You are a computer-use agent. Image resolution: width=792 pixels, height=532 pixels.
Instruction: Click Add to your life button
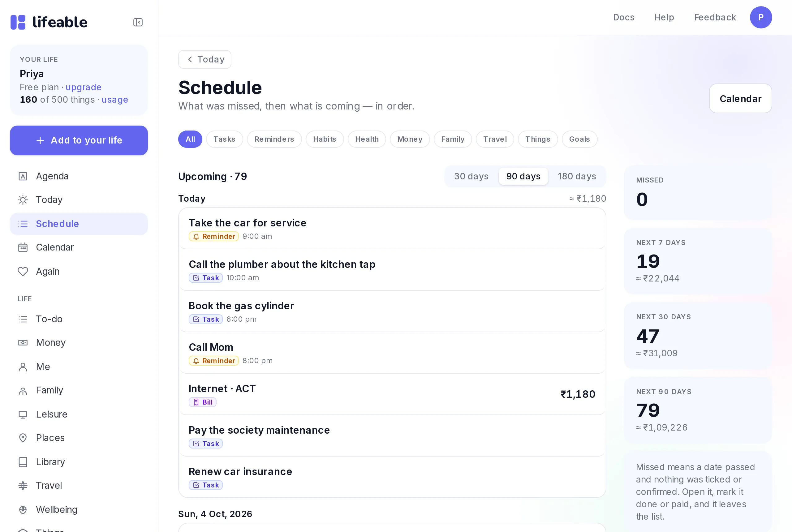click(x=79, y=140)
